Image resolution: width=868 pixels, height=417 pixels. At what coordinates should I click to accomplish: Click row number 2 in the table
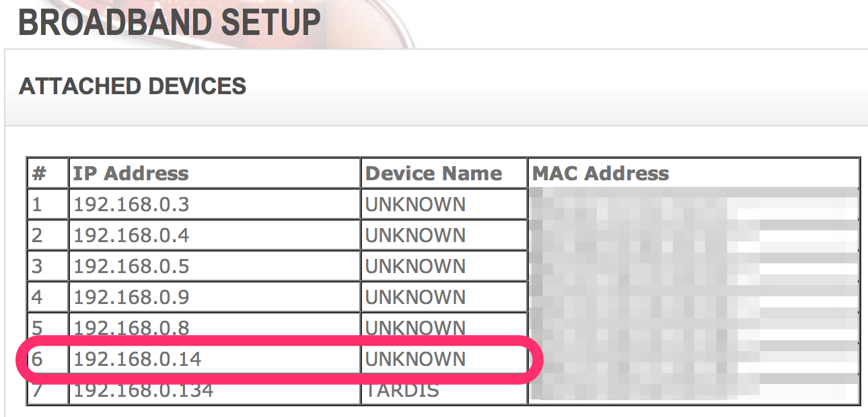37,235
